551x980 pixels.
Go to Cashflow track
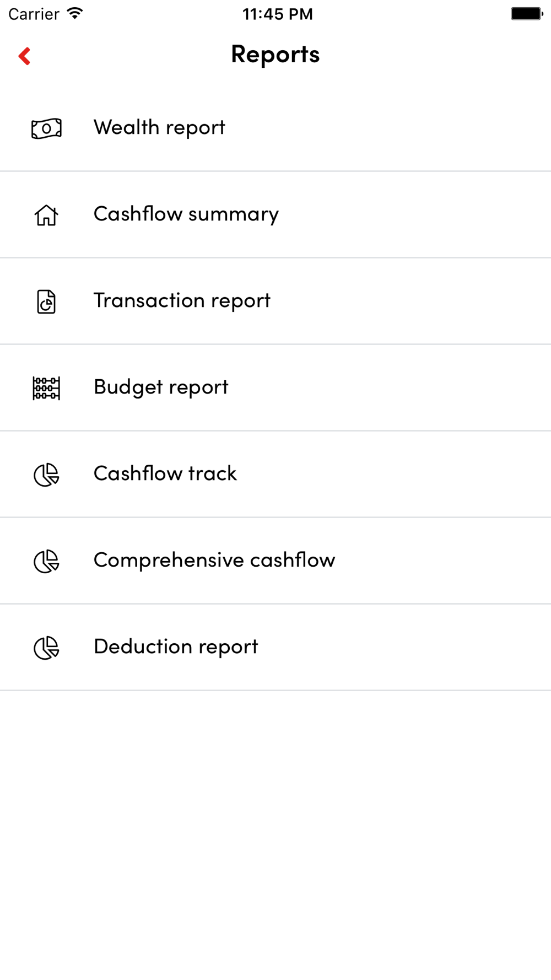pyautogui.click(x=275, y=474)
